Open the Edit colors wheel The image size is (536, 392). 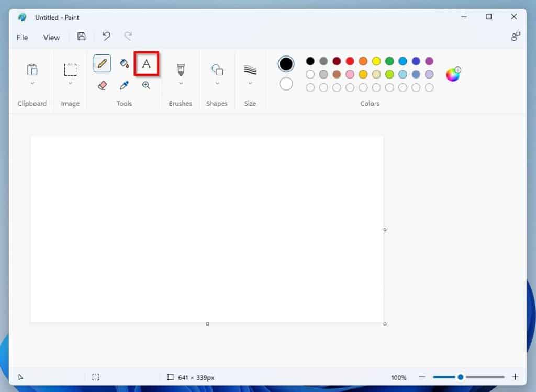click(453, 74)
